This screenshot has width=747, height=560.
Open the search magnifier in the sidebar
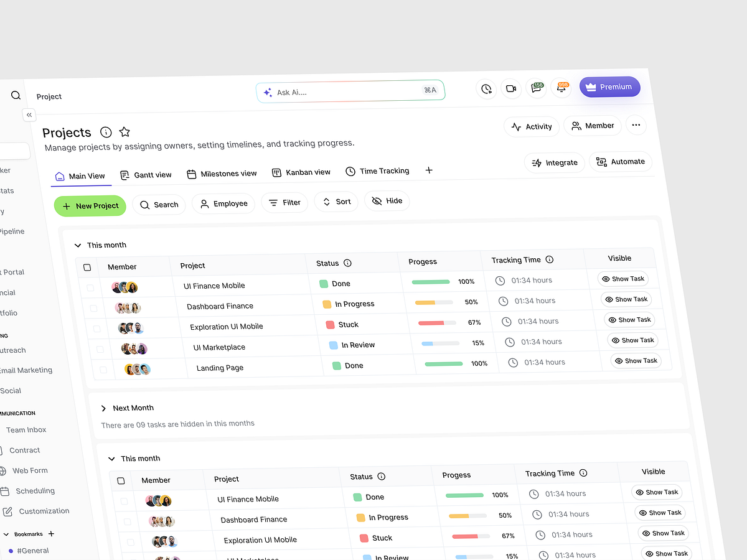pyautogui.click(x=16, y=95)
